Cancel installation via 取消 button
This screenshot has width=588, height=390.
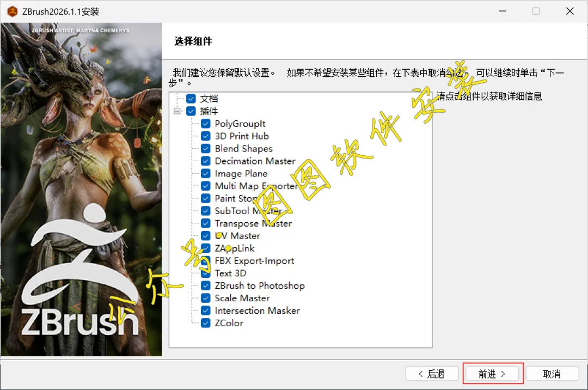tap(552, 374)
